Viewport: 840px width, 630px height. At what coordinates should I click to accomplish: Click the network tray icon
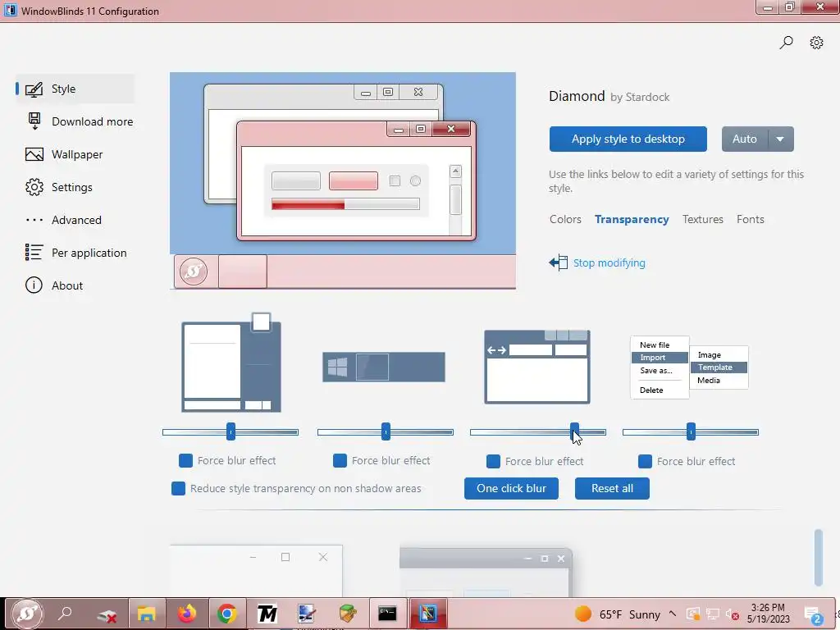pos(713,614)
